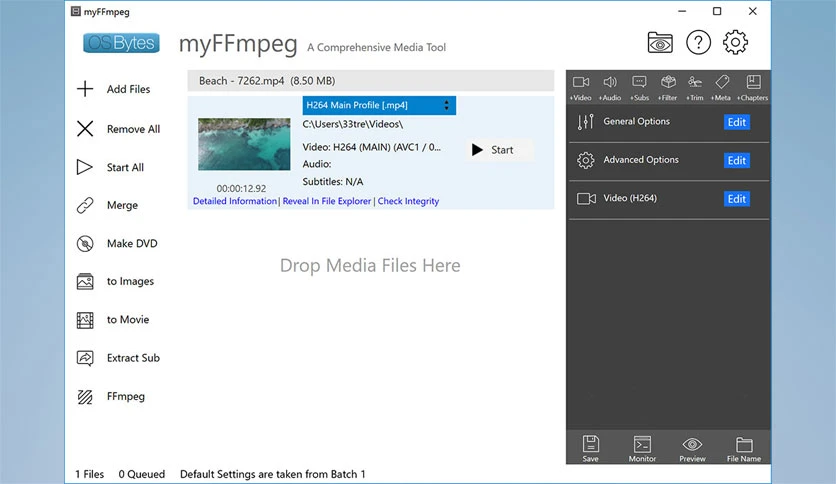The width and height of the screenshot is (836, 484).
Task: Click the Remove All label
Action: (133, 129)
